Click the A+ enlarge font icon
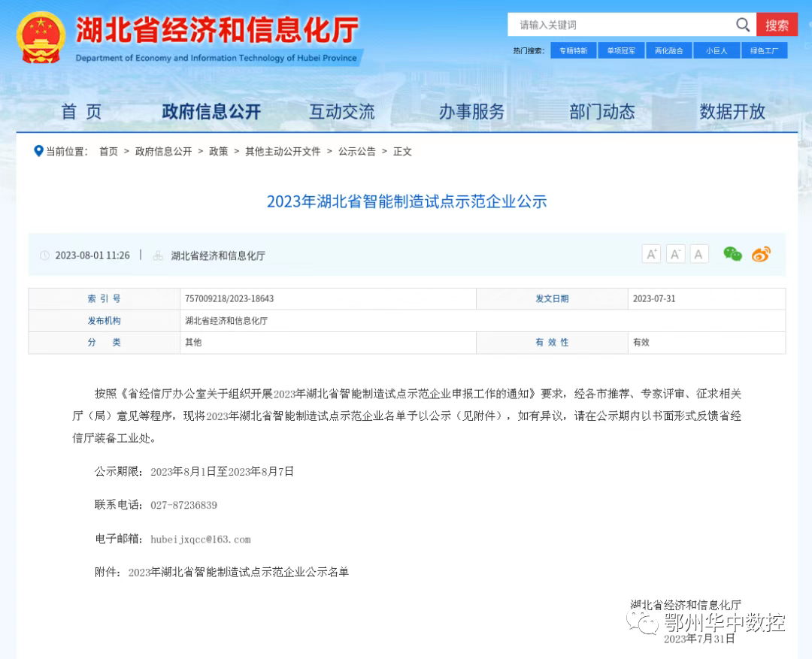 tap(651, 254)
